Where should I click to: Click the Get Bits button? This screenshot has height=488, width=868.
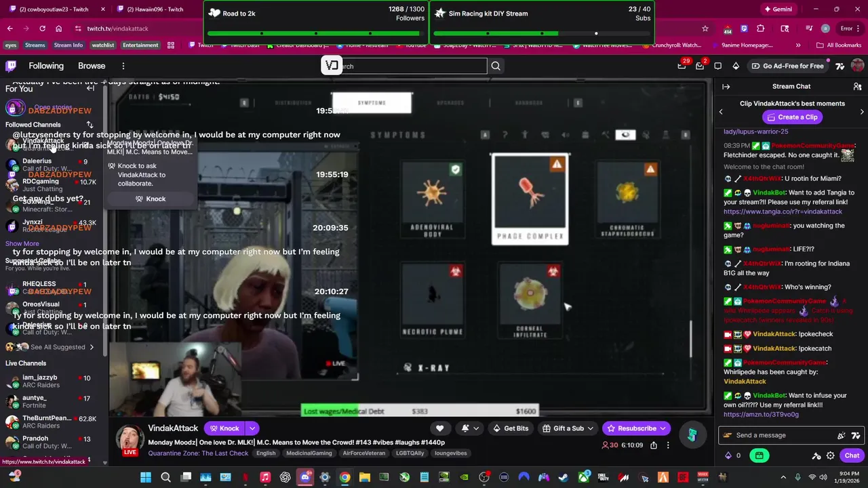[x=510, y=428]
